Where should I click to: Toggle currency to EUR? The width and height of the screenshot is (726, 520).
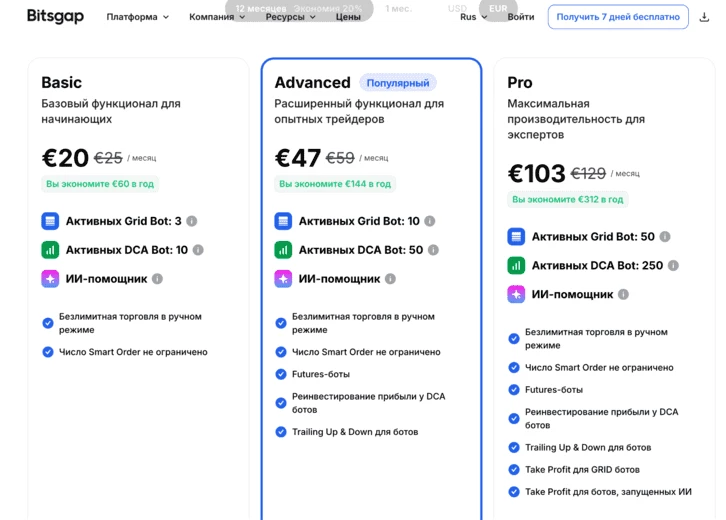click(498, 8)
